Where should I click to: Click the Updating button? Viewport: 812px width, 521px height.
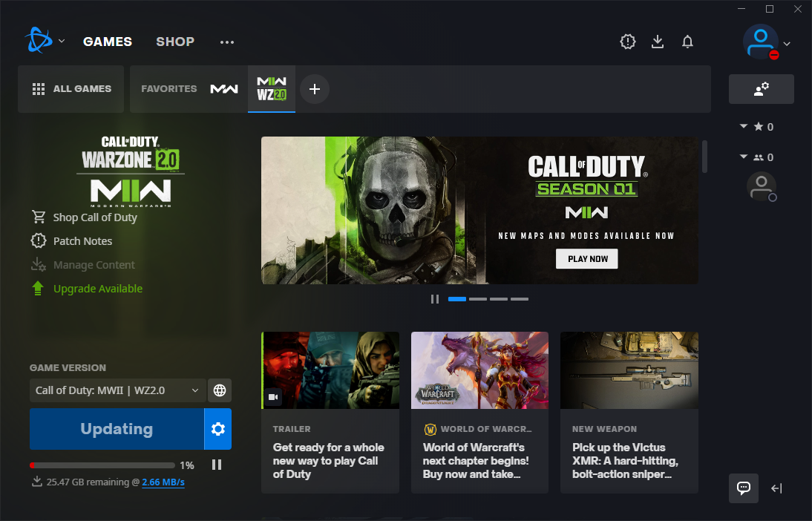click(x=117, y=429)
